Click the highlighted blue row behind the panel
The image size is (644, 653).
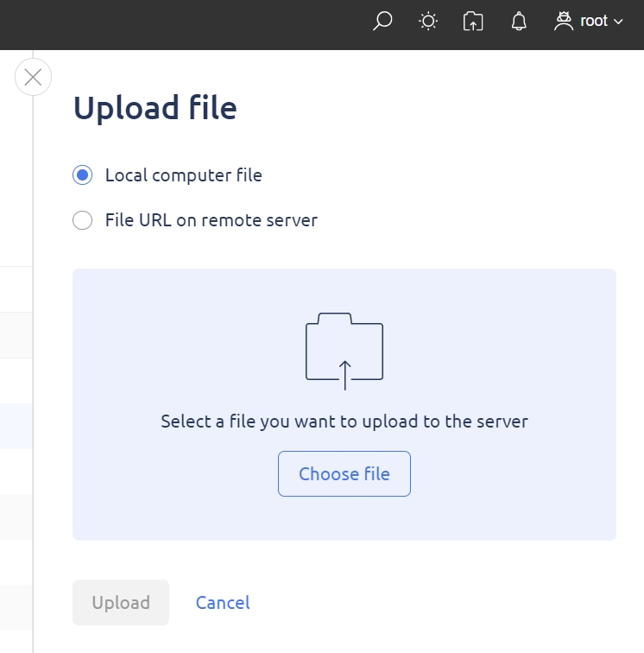[16, 426]
